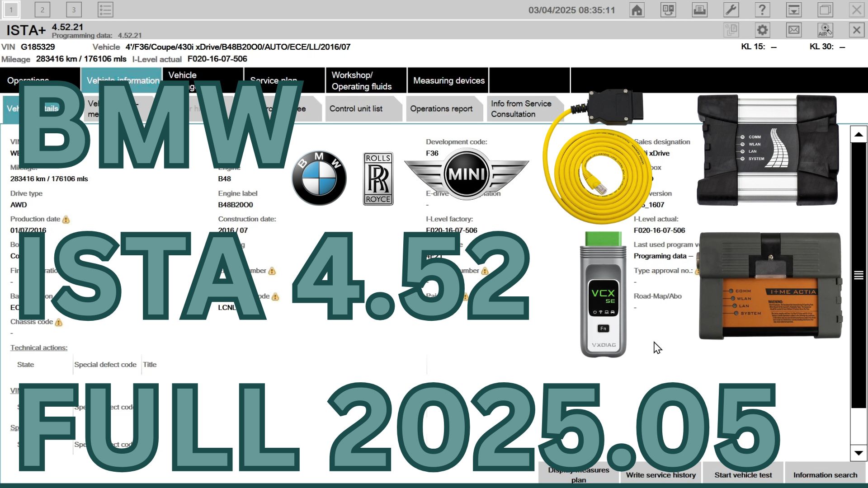Click the KL 30 status indicator
868x488 pixels.
coord(828,47)
